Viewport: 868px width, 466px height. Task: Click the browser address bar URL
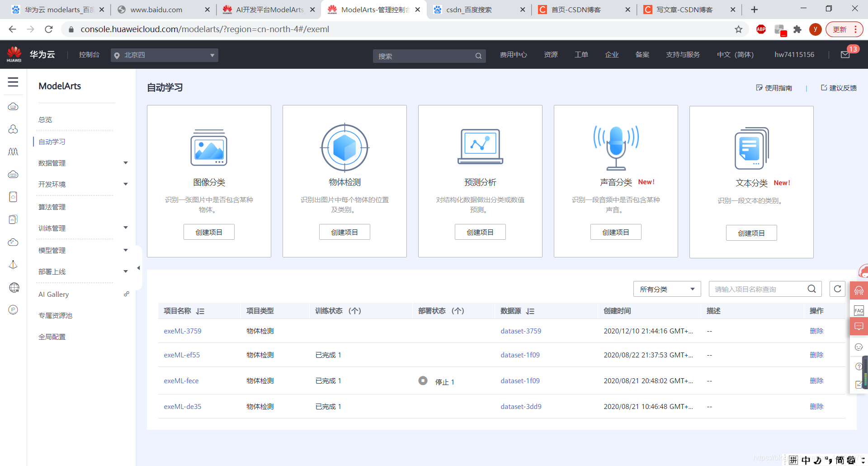point(205,29)
